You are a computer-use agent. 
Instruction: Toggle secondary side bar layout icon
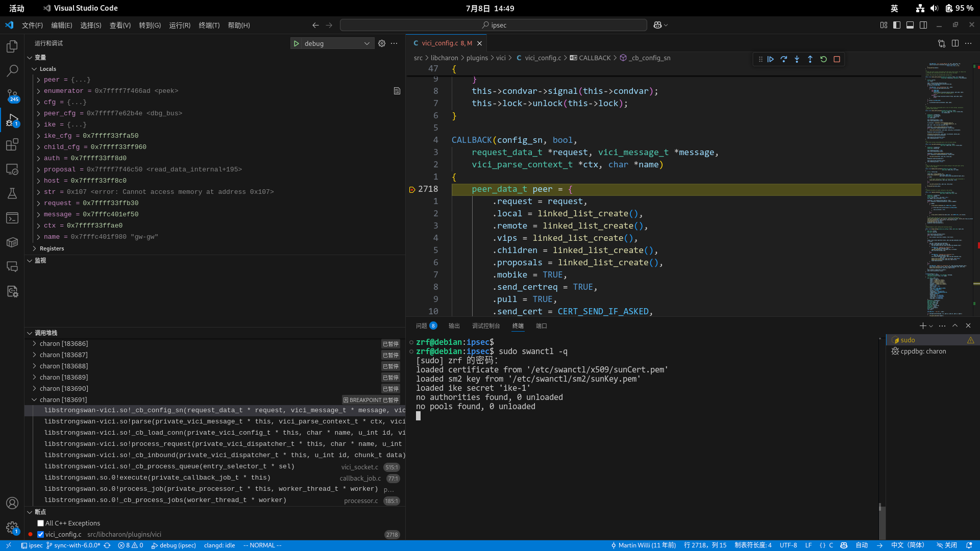(x=923, y=25)
